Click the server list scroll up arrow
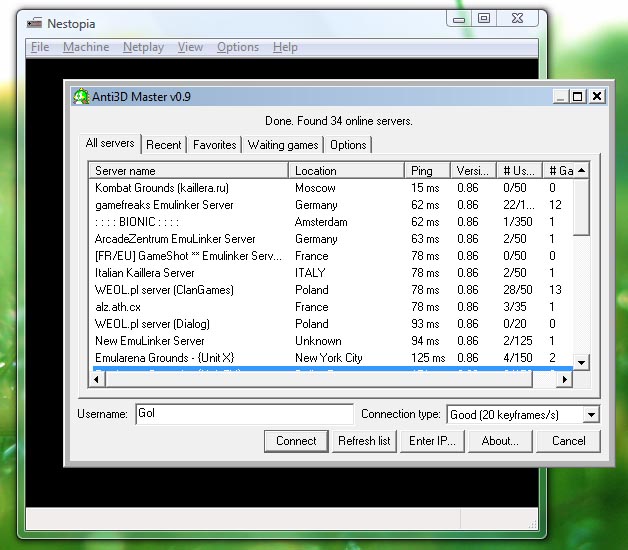The width and height of the screenshot is (628, 550). [x=582, y=171]
